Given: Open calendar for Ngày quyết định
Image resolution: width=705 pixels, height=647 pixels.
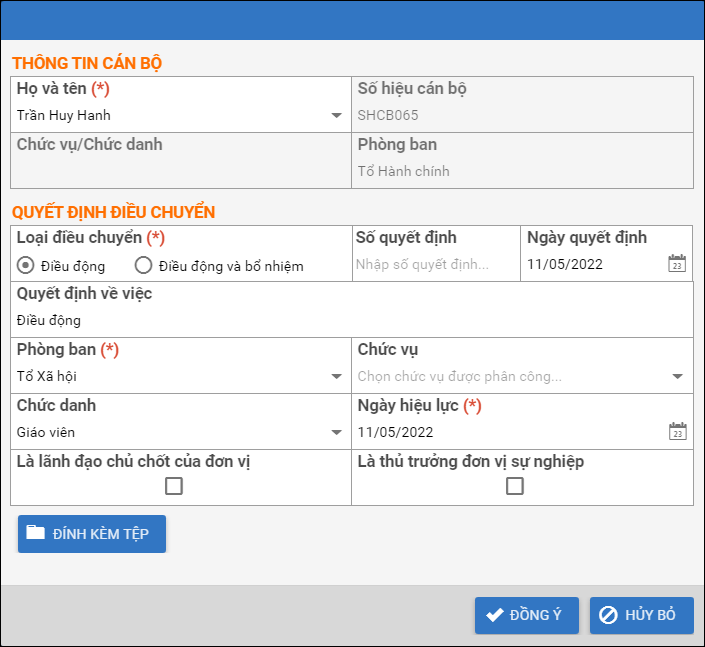Looking at the screenshot, I should (677, 265).
